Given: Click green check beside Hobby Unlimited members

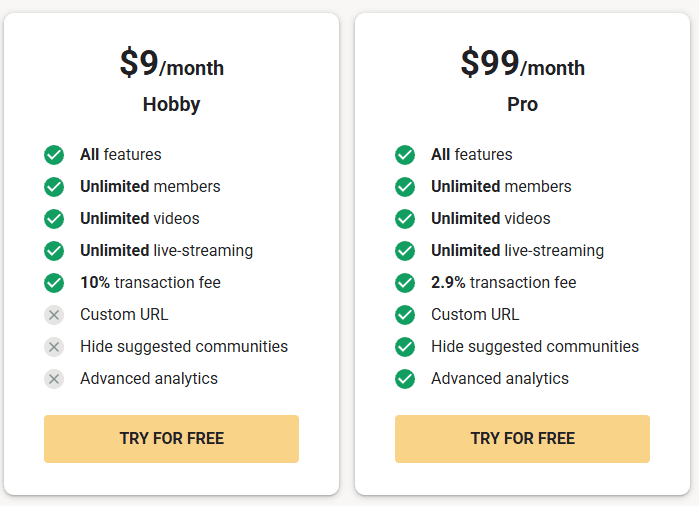Looking at the screenshot, I should click(54, 187).
